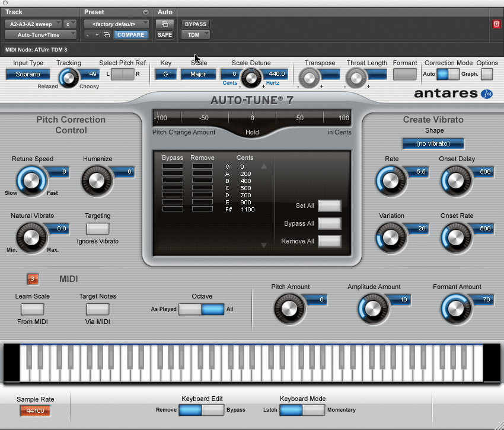Click the Bypass All button

[330, 223]
